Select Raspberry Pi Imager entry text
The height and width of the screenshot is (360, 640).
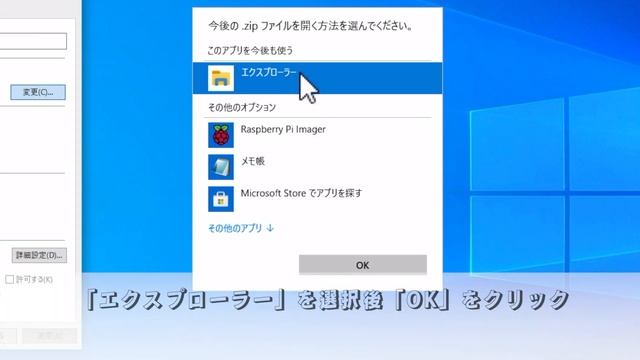(x=283, y=129)
